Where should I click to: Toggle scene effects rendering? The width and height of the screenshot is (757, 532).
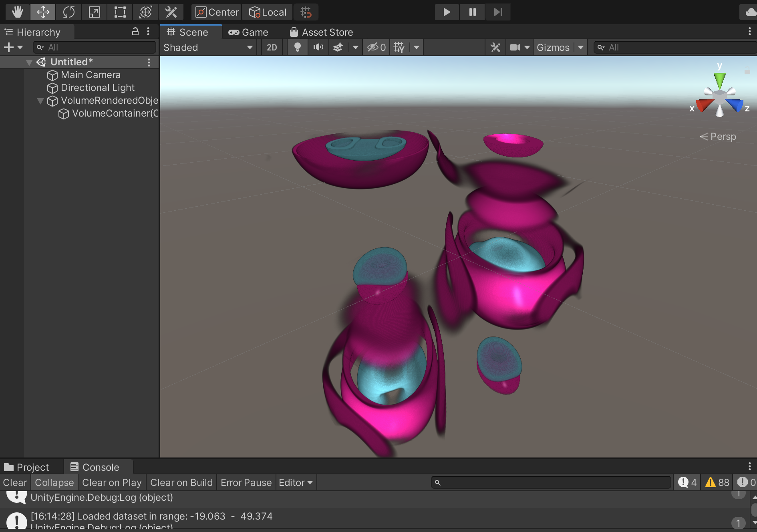(338, 48)
